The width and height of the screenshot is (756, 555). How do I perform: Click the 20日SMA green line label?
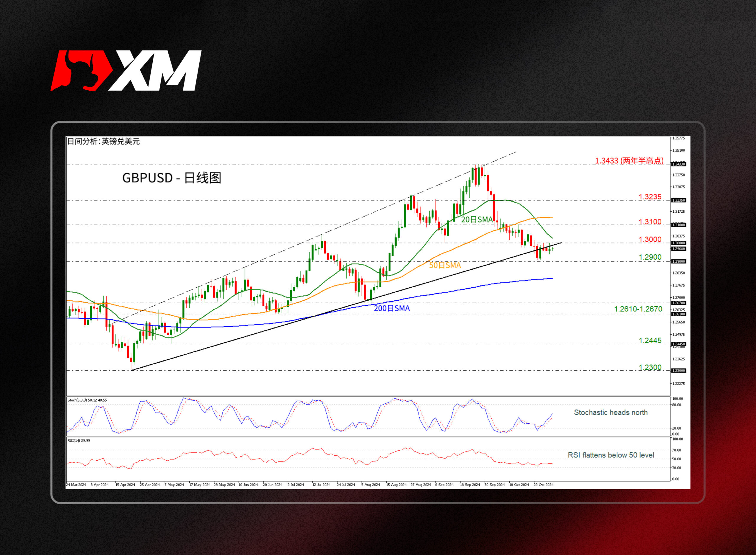476,220
